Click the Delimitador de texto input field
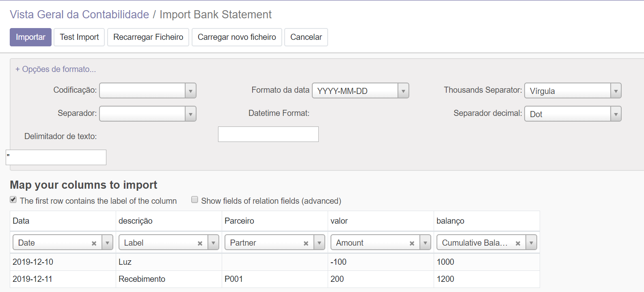The height and width of the screenshot is (292, 644). point(56,157)
